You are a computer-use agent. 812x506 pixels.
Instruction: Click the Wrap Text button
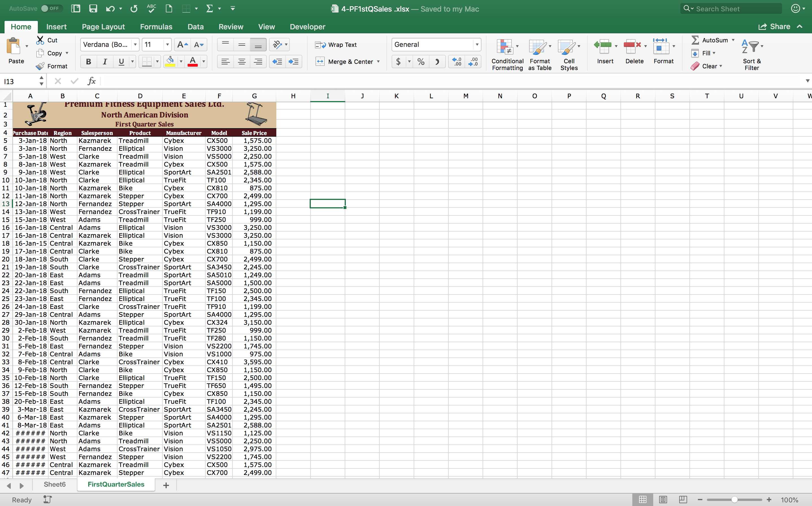(x=336, y=45)
